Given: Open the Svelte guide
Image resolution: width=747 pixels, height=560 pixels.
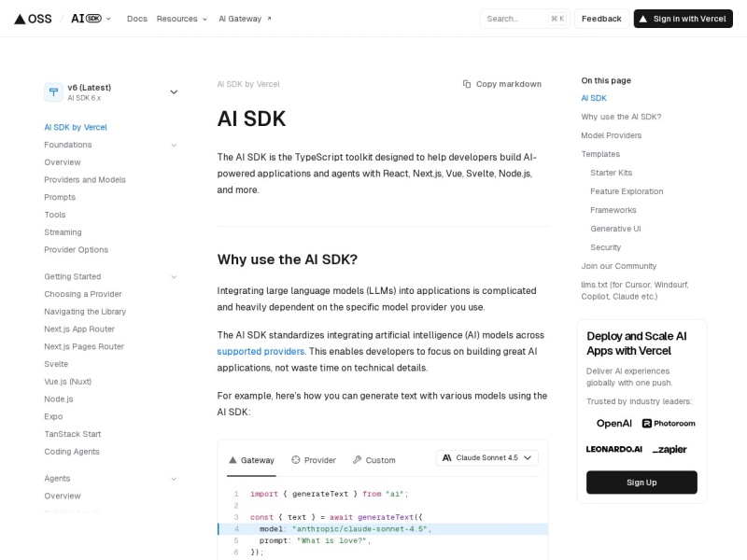Looking at the screenshot, I should pyautogui.click(x=56, y=364).
